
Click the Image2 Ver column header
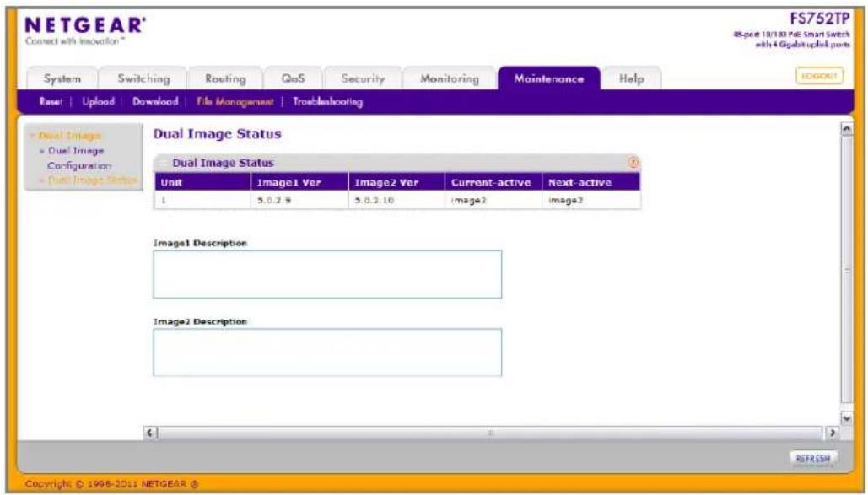(x=396, y=182)
